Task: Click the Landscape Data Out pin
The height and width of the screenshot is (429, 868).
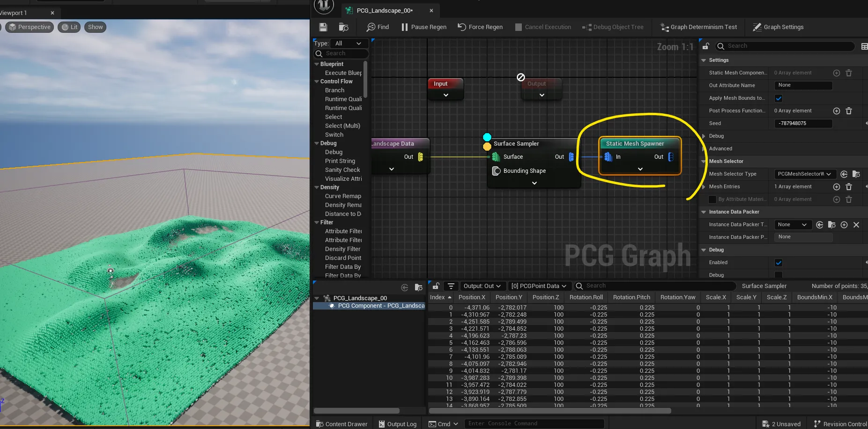Action: [x=421, y=157]
